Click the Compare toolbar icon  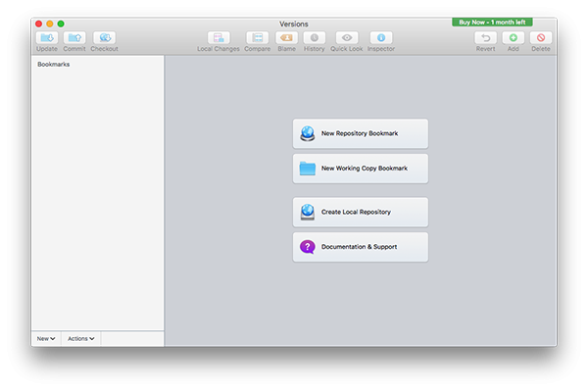[x=257, y=38]
